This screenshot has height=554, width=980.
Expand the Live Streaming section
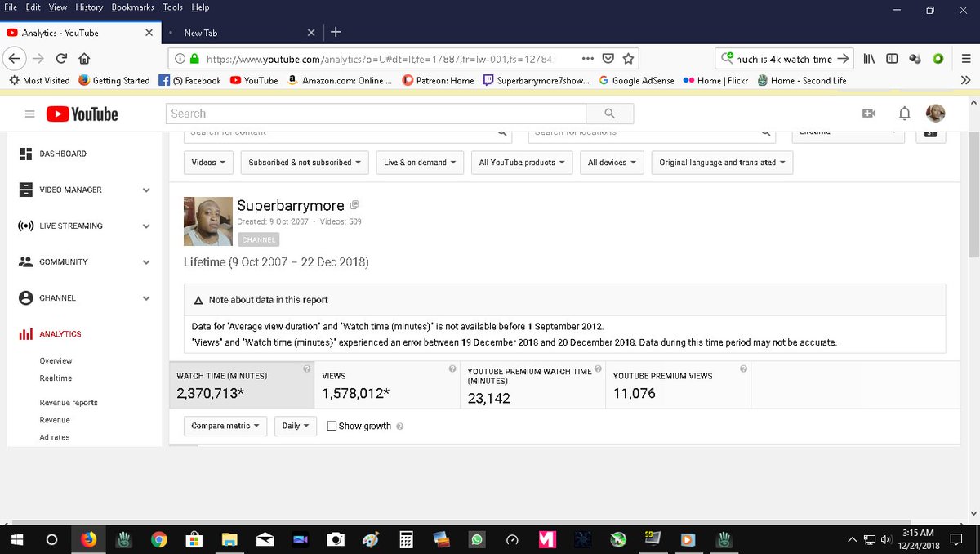point(146,226)
